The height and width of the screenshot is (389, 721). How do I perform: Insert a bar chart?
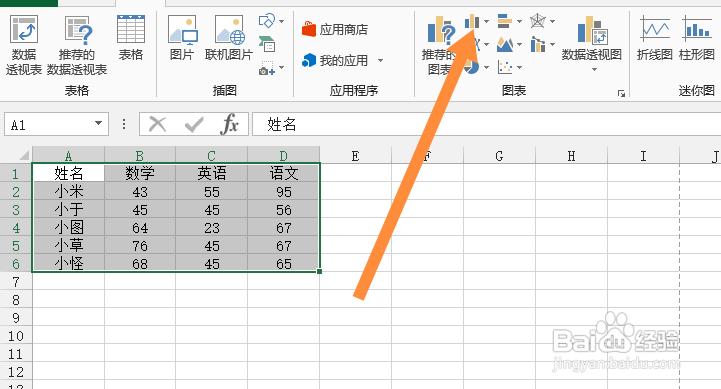click(x=505, y=21)
